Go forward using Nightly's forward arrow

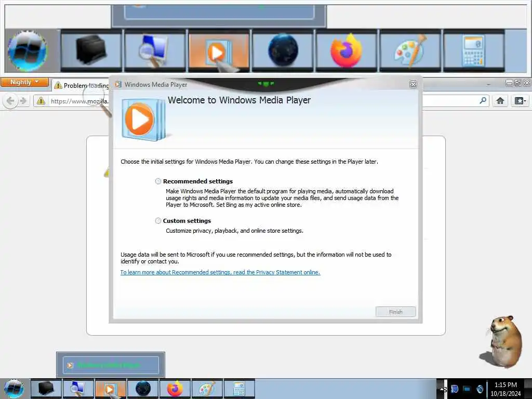(23, 101)
